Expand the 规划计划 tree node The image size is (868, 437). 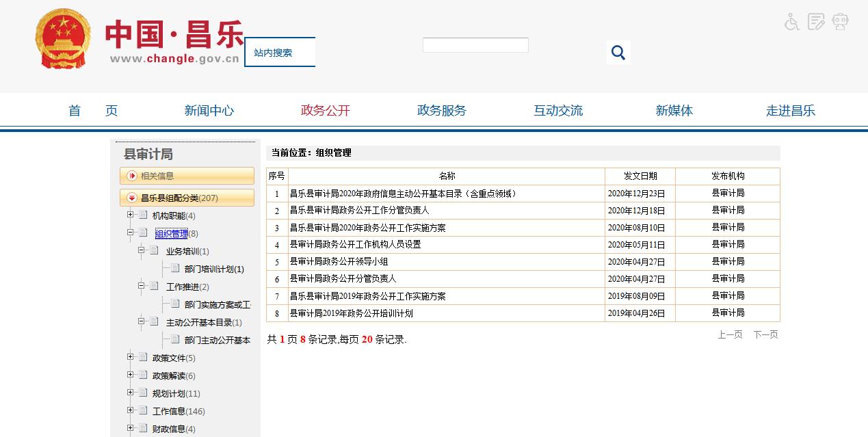click(x=130, y=393)
